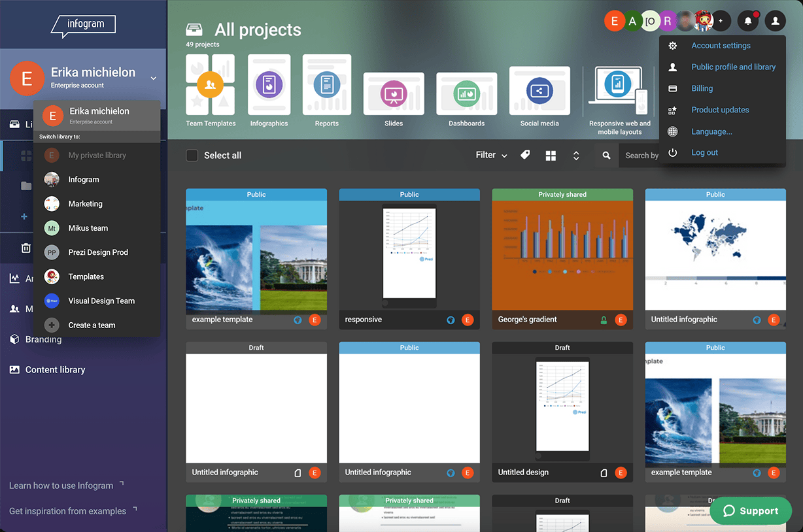
Task: Open Product updates
Action: 720,110
